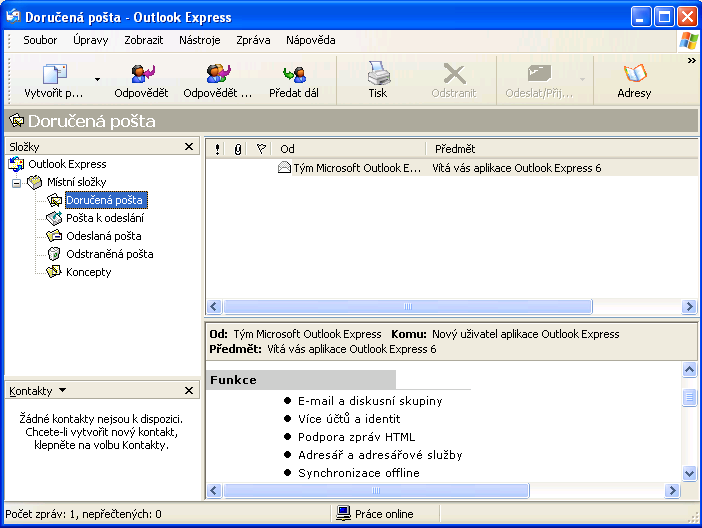702x528 pixels.
Task: Open the Kontakty dropdown arrow
Action: coord(63,390)
